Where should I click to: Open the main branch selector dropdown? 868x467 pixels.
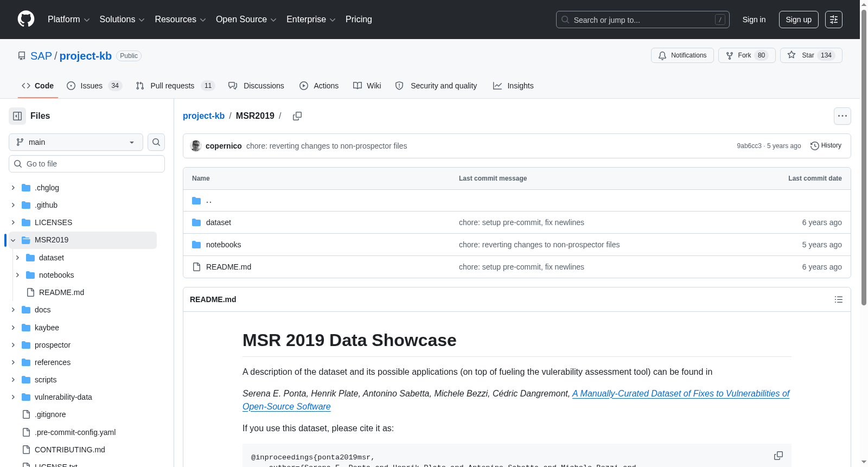click(76, 142)
